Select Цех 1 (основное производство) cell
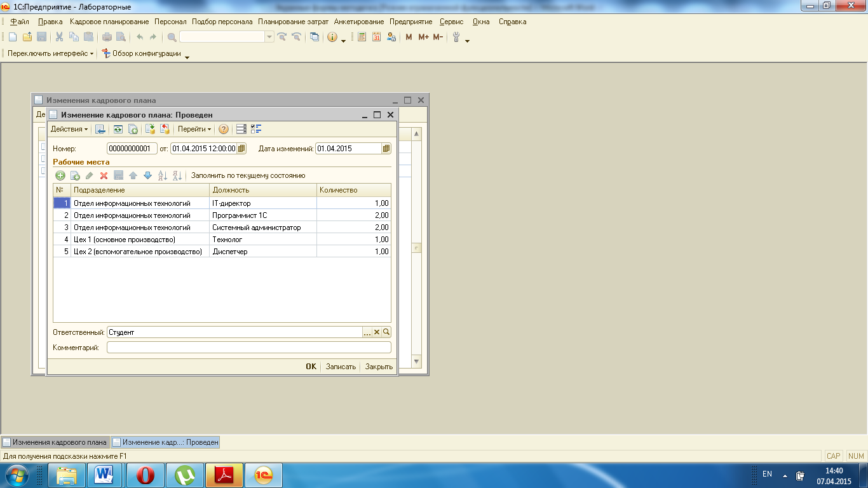Viewport: 868px width, 488px height. (140, 240)
